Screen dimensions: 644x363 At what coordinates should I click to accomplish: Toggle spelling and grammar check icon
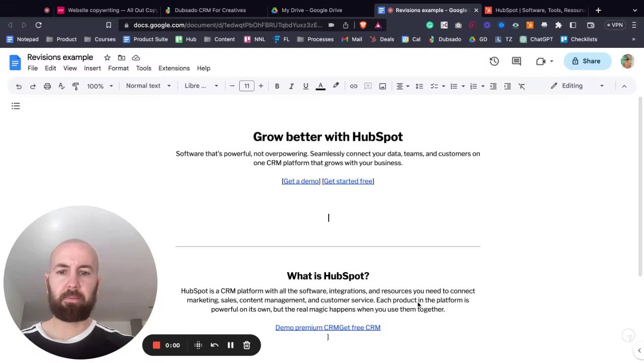coord(61,86)
